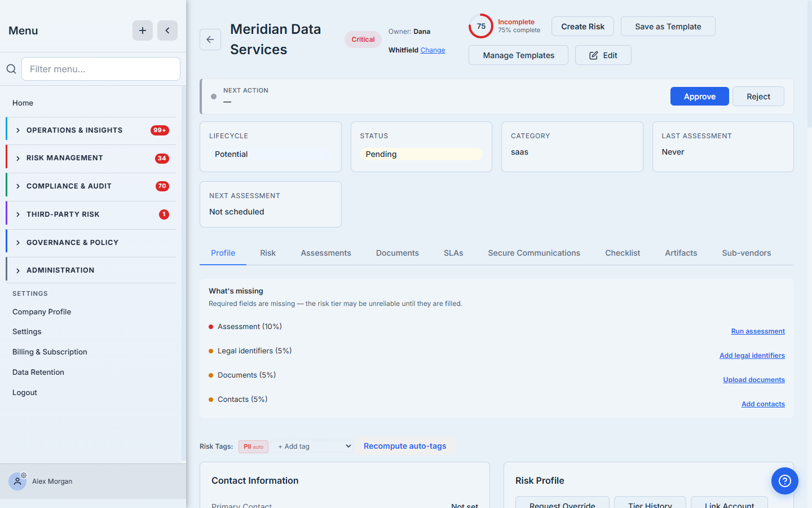This screenshot has height=508, width=812.
Task: Switch to the Risk tab
Action: point(268,253)
